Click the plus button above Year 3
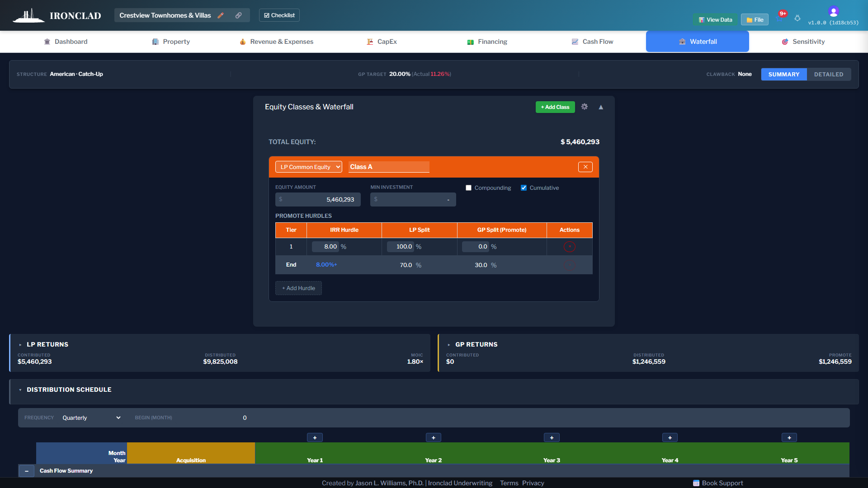This screenshot has height=488, width=868. tap(552, 437)
